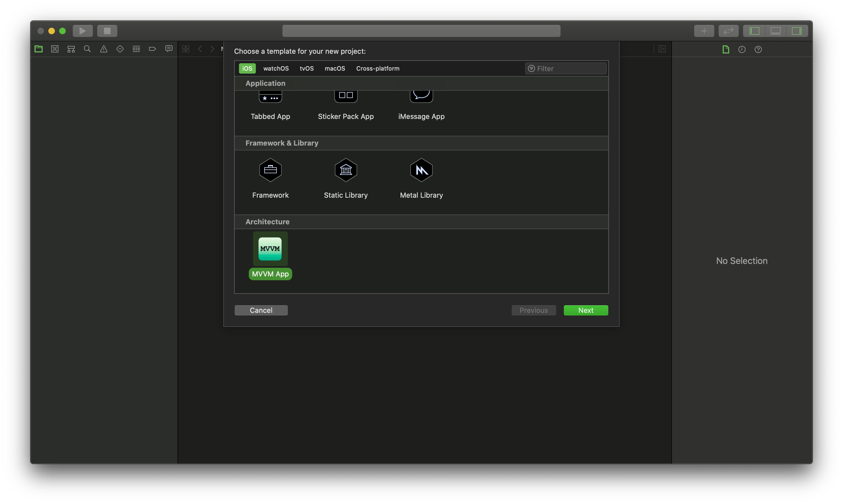Show the Issue navigator warning icon
This screenshot has height=504, width=843.
[103, 49]
